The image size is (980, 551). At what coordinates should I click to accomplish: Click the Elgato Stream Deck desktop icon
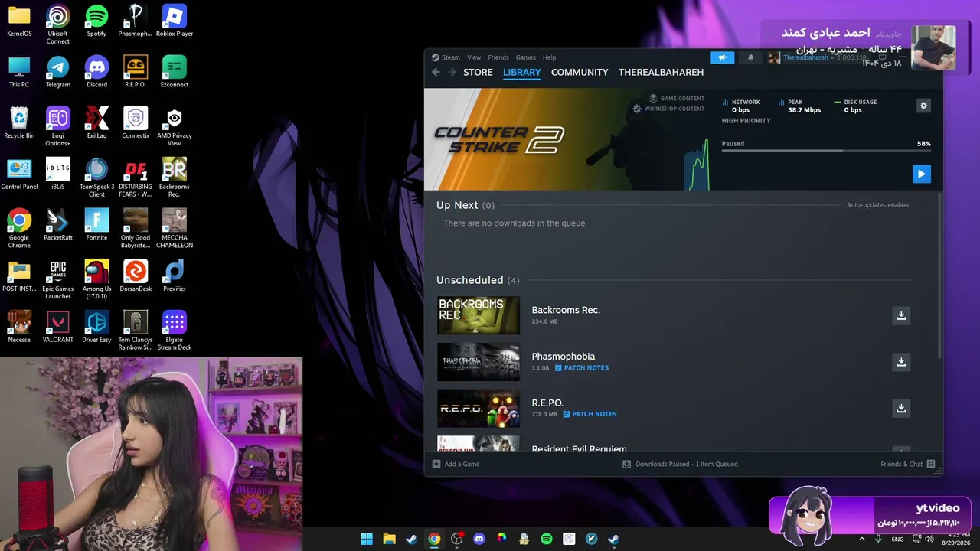coord(175,331)
